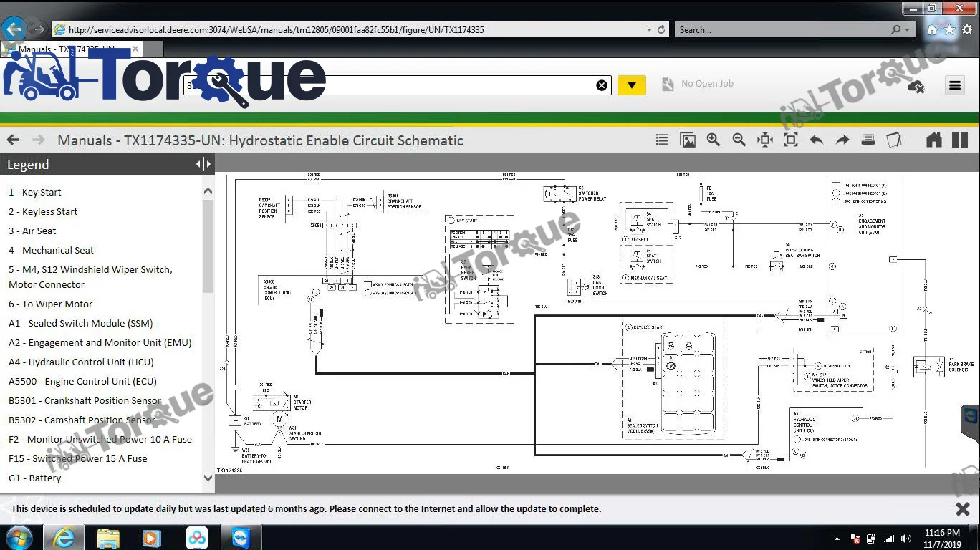Click the Legend panel scrollbar thumb
Viewport: 980px width, 550px height.
[208, 246]
